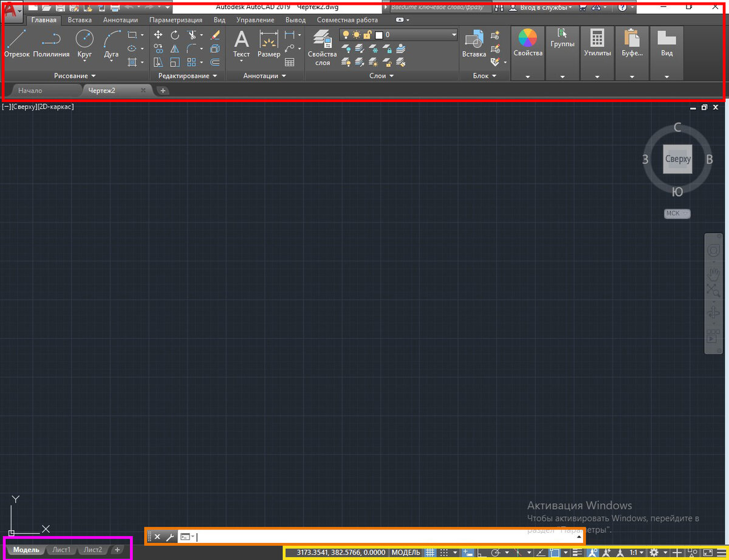729x560 pixels.
Task: Expand the Блок panel dropdown
Action: [485, 76]
